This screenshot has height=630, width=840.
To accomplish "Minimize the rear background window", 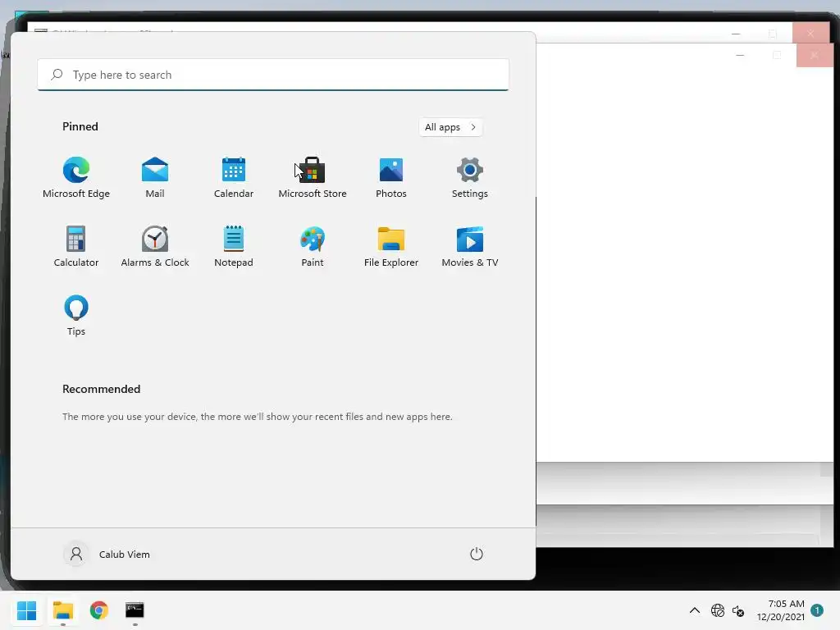I will point(736,33).
